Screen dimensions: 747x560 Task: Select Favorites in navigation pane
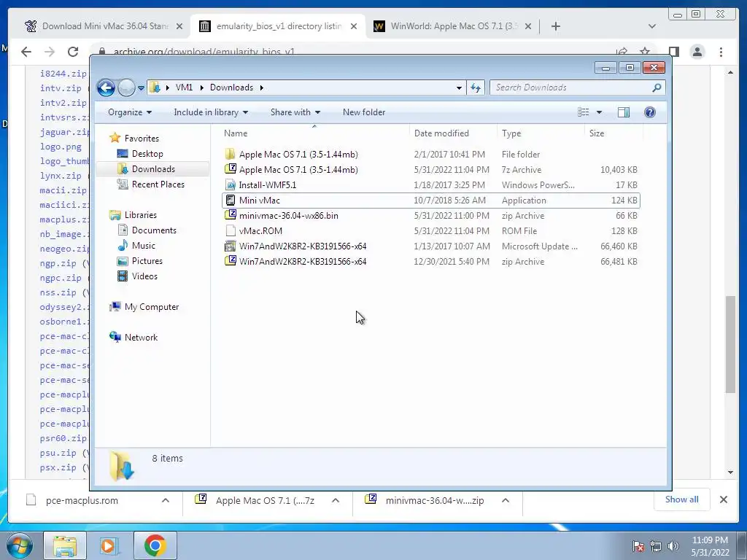(142, 139)
